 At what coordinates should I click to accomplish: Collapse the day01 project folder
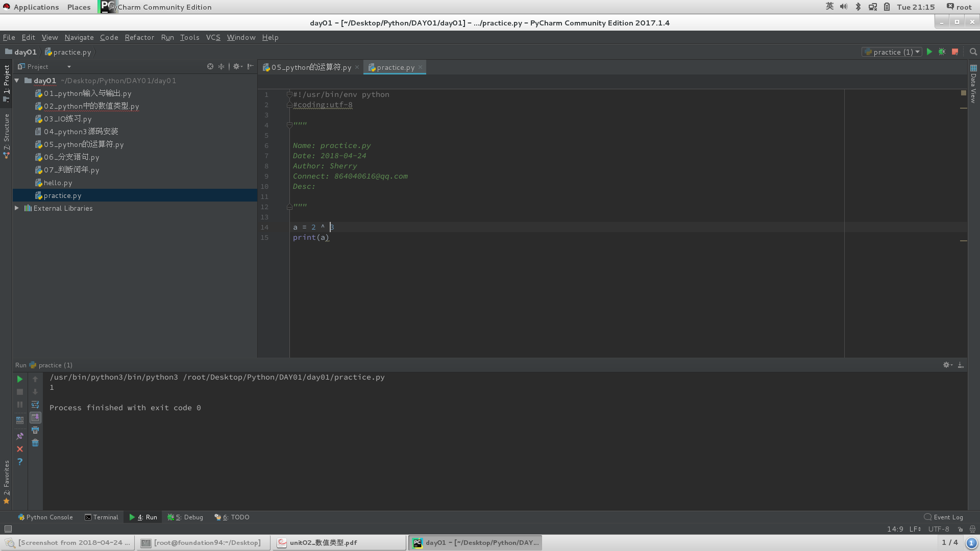point(17,81)
